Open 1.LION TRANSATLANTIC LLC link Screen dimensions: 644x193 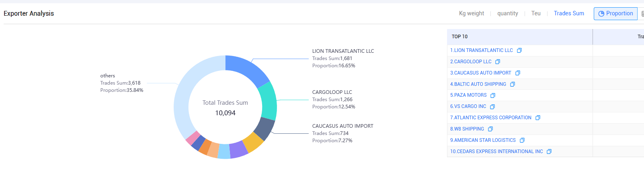click(482, 50)
